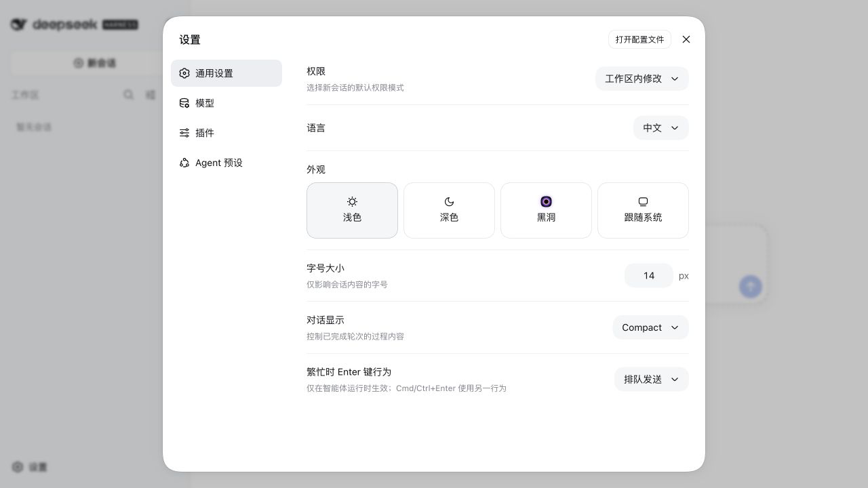Click the moon icon in 深色 card

point(449,201)
